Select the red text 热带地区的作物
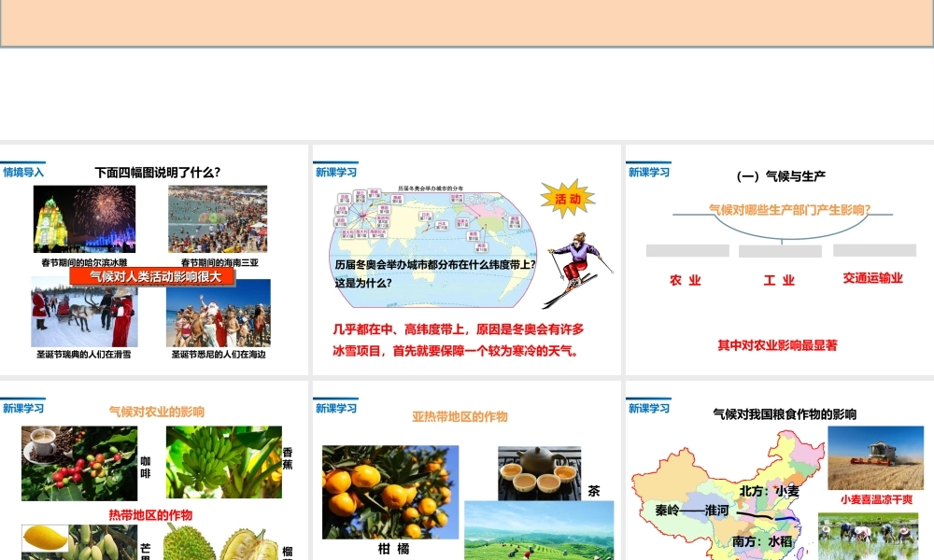 [x=150, y=515]
